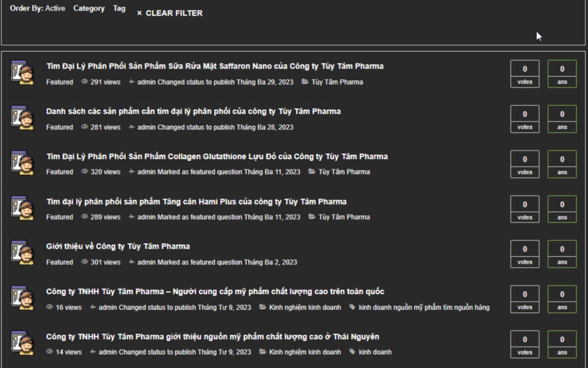Click eye views icon on Collagen Glutathione row
The height and width of the screenshot is (368, 588).
click(x=85, y=172)
